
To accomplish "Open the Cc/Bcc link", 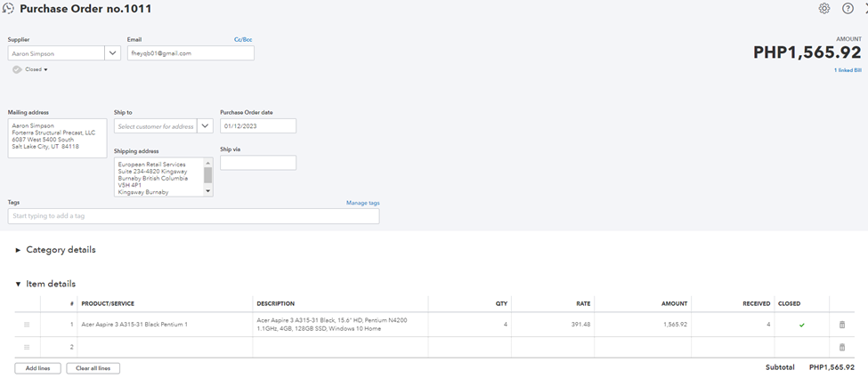I will tap(243, 39).
